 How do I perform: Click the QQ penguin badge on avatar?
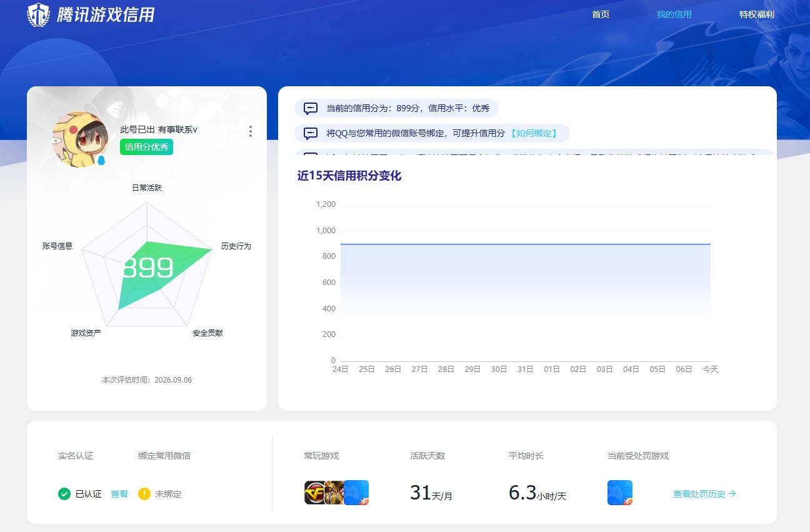pos(101,161)
